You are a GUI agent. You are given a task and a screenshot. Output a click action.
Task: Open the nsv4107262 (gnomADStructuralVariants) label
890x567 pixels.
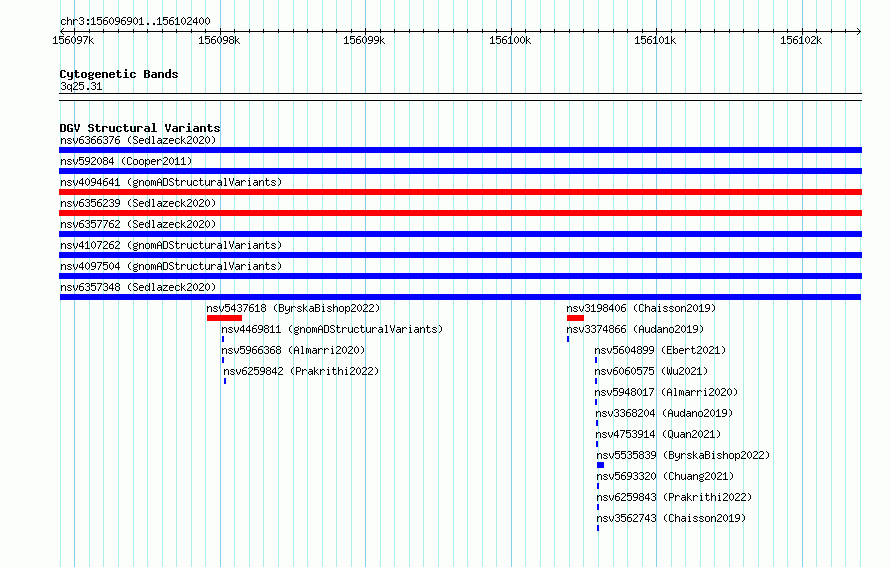click(x=171, y=245)
